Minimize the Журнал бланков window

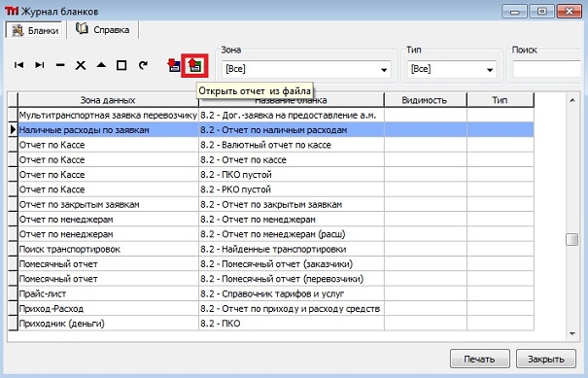pyautogui.click(x=514, y=12)
